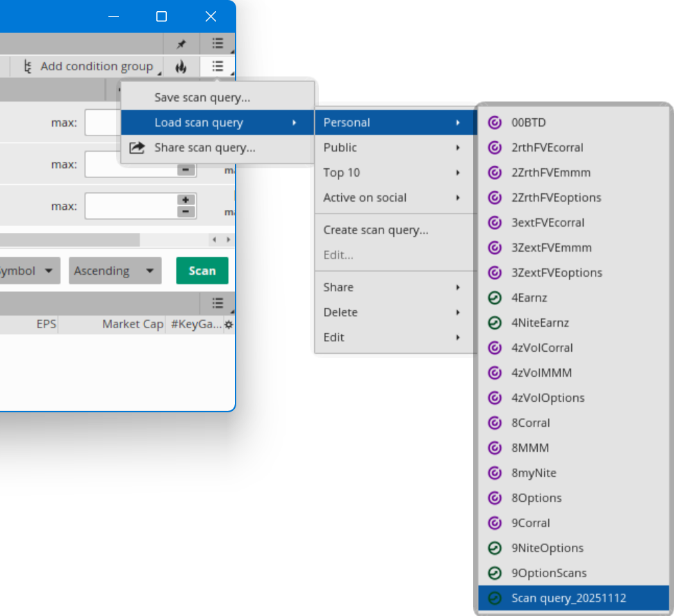
Task: Click the pin icon in the top panel header
Action: (181, 44)
